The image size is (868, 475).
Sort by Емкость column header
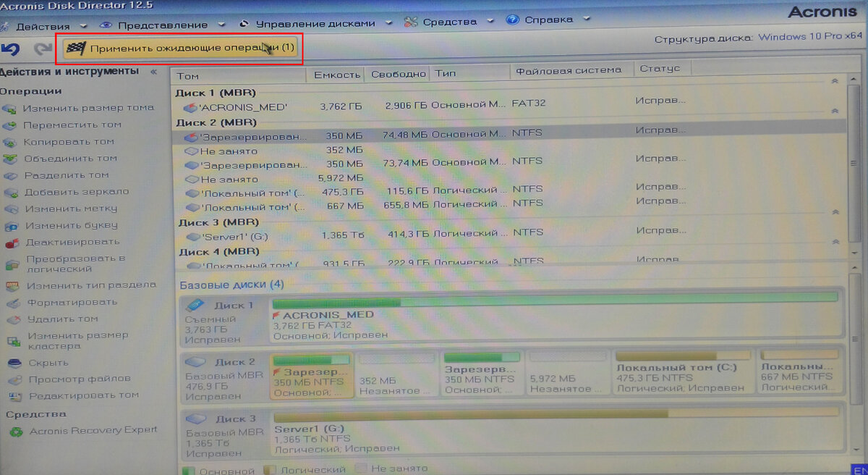tap(336, 75)
